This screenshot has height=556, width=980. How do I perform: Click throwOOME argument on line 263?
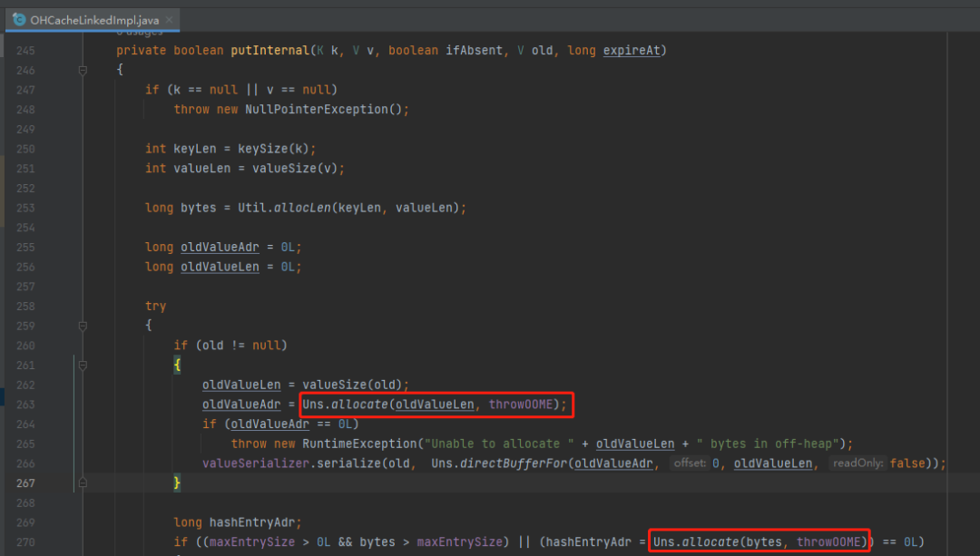(x=521, y=405)
